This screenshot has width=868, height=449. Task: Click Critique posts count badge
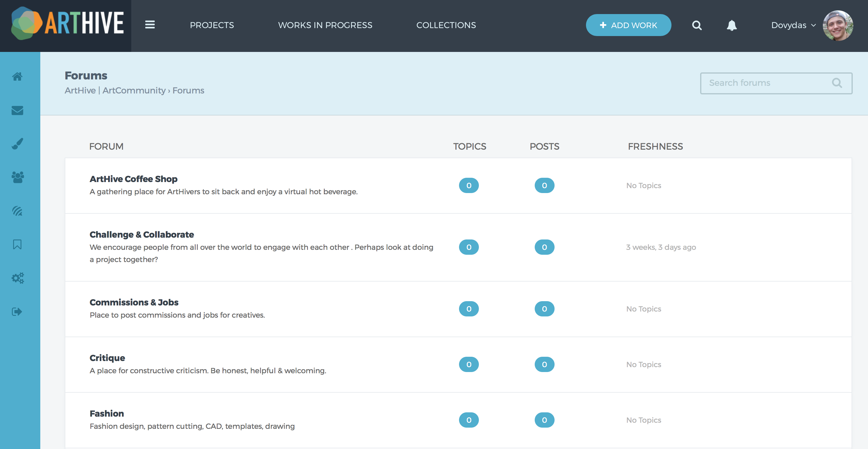pos(544,365)
